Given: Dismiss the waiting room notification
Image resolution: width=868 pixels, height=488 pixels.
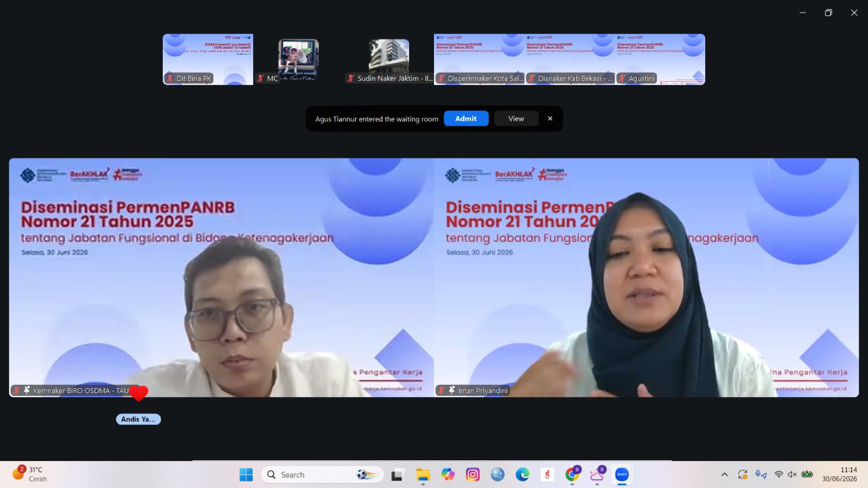Looking at the screenshot, I should [550, 118].
